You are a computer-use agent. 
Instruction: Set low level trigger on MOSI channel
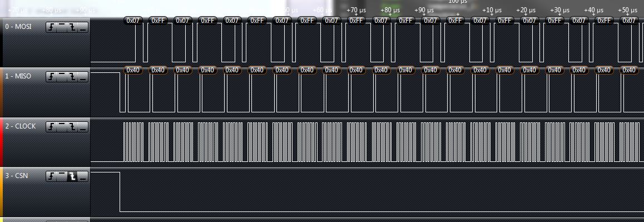click(x=83, y=28)
